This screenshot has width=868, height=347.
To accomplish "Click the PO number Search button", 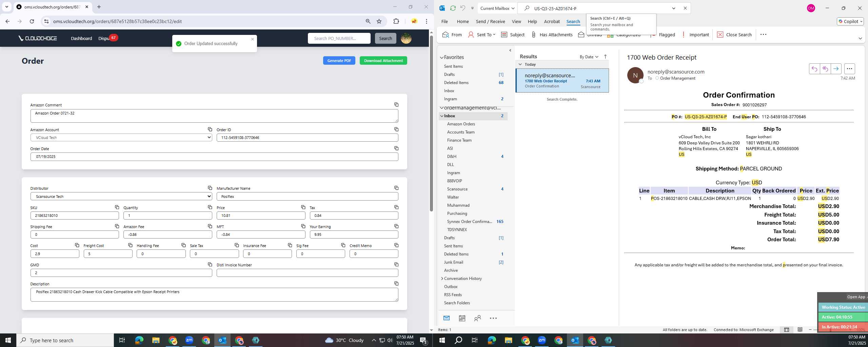I will [x=386, y=38].
